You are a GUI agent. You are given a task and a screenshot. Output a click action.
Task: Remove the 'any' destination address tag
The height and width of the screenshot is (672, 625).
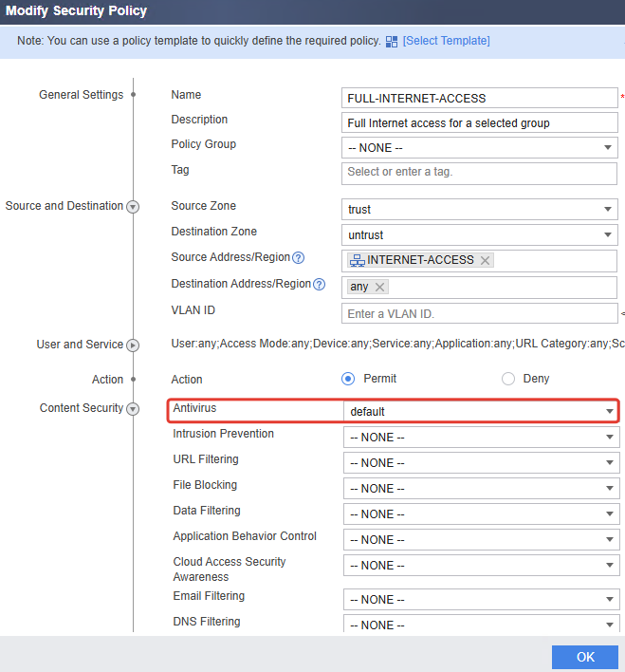pyautogui.click(x=379, y=287)
